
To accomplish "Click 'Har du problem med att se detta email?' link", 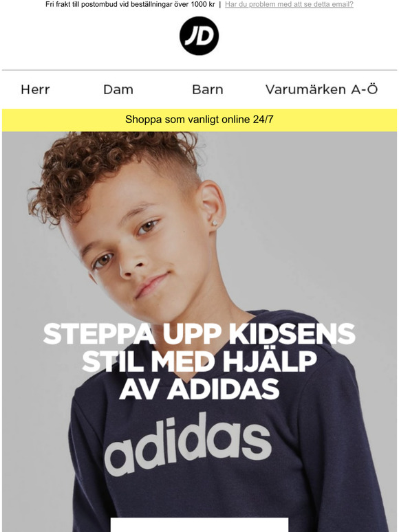I will 289,4.
